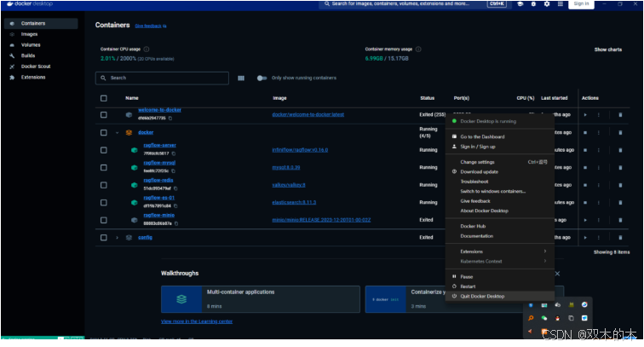Copy the welcome-to-docker container ID

point(170,119)
